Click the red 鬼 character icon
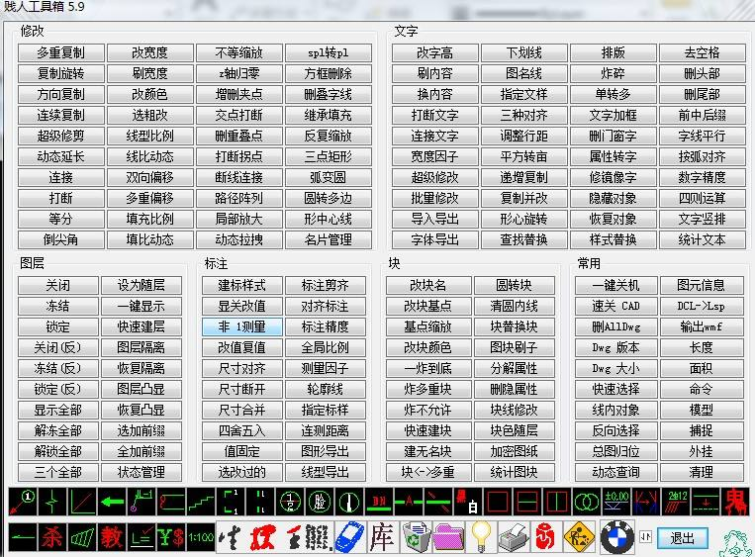Screen dimensions: 756x557 pyautogui.click(x=735, y=502)
